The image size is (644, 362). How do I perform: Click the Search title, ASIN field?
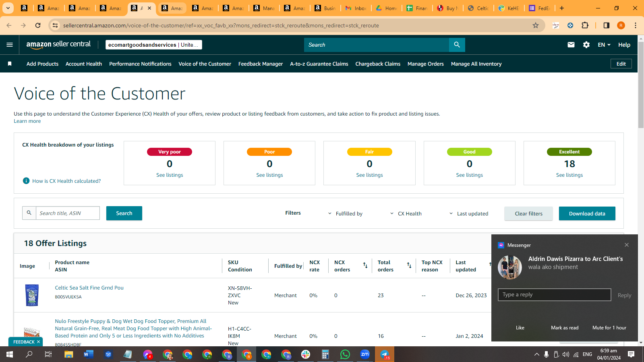point(68,213)
